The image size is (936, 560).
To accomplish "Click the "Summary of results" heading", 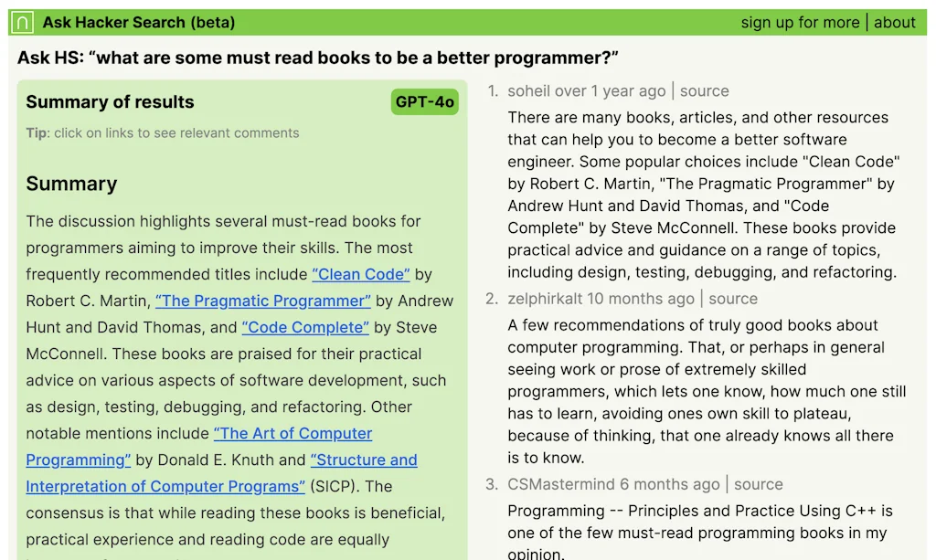I will point(110,101).
